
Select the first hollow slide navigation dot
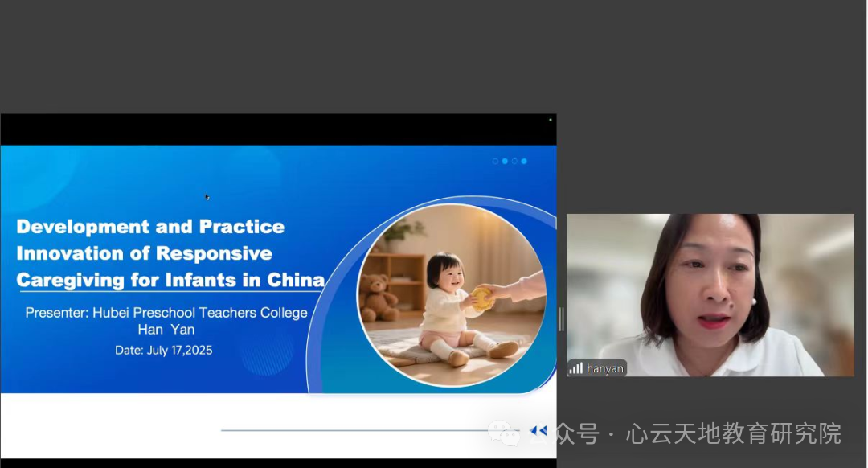tap(495, 161)
